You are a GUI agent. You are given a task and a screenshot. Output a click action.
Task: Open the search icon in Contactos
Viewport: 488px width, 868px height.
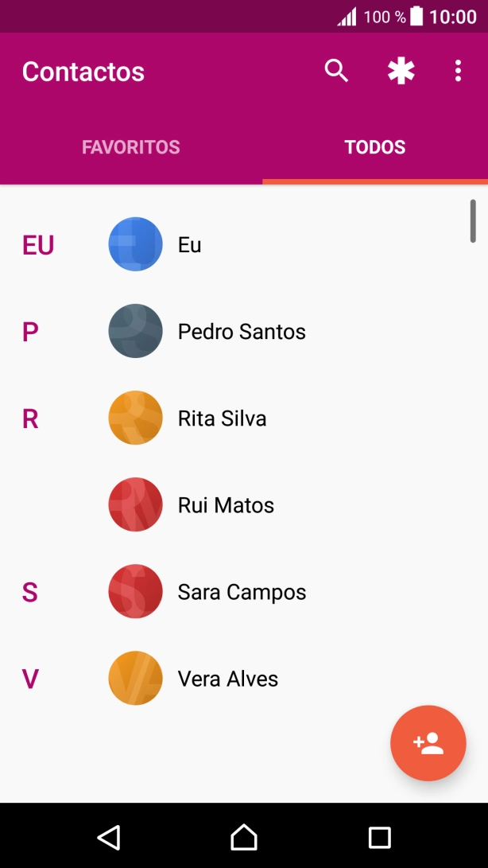(336, 70)
